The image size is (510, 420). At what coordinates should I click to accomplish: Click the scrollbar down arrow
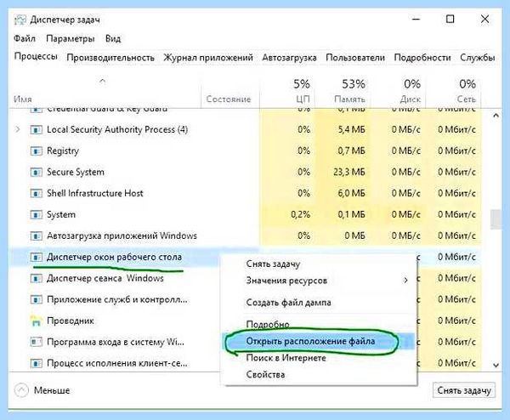pyautogui.click(x=496, y=365)
